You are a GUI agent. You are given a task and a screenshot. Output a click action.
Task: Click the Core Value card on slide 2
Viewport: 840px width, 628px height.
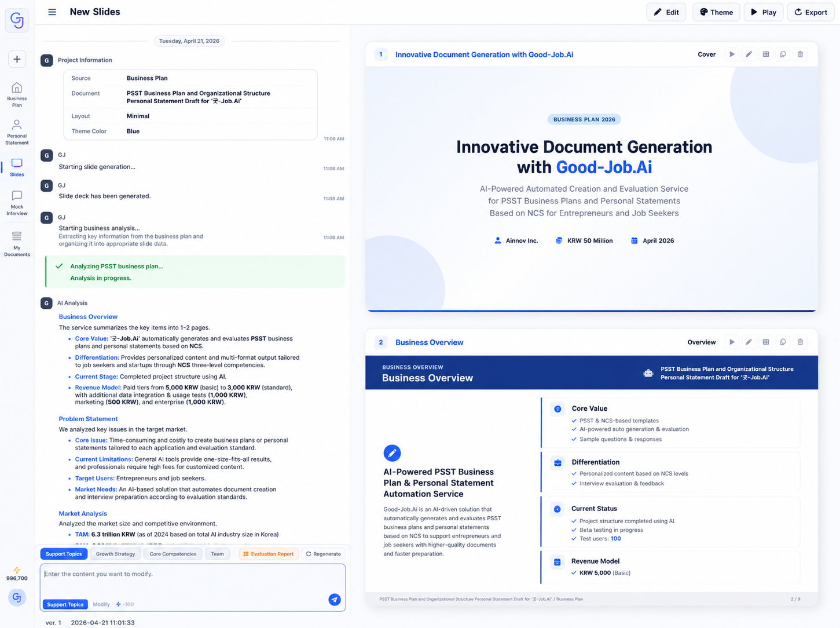coord(670,423)
